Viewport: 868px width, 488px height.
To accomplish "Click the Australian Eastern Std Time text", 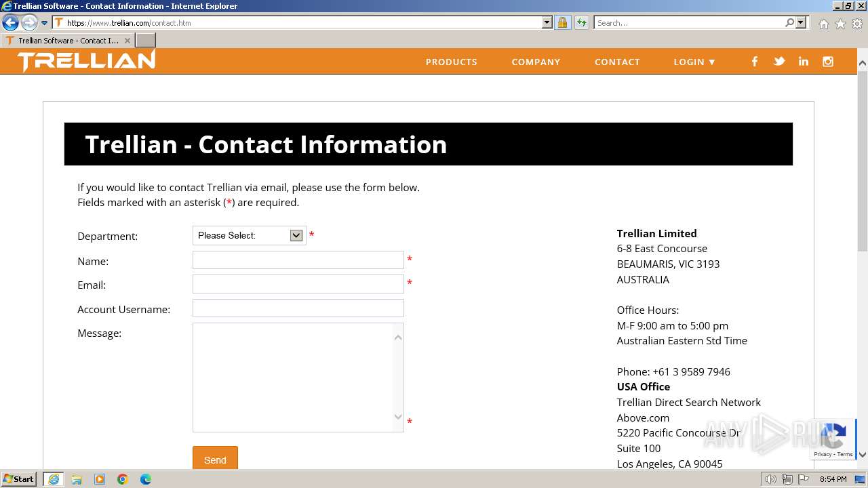I will pyautogui.click(x=682, y=340).
